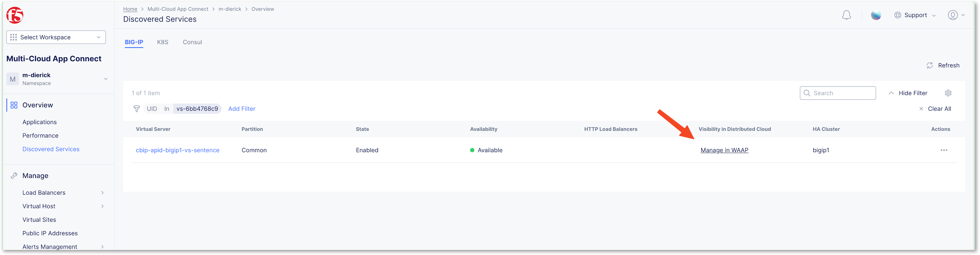Click the Availability column header
The width and height of the screenshot is (980, 255).
click(x=483, y=129)
